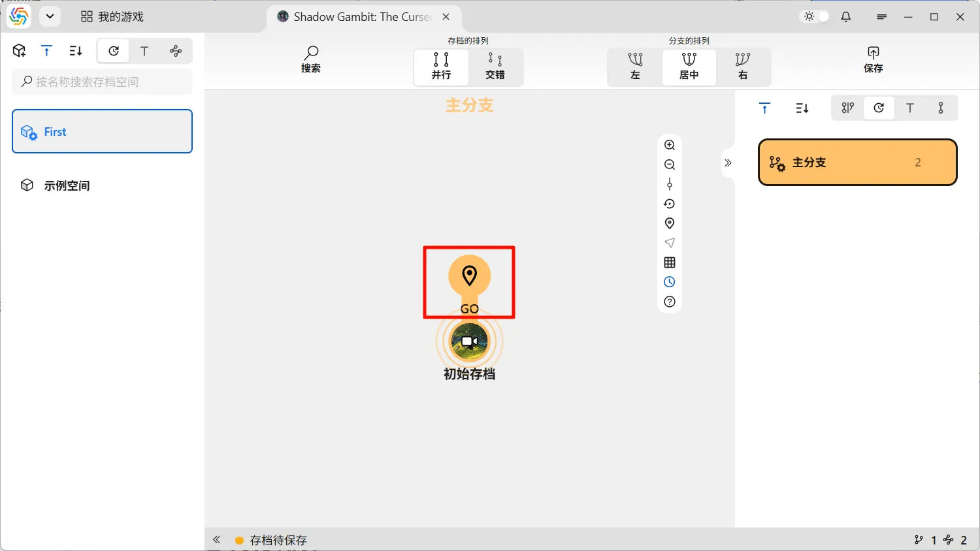Screen dimensions: 980x551
Task: Click the zoom in magnifier icon
Action: point(669,145)
